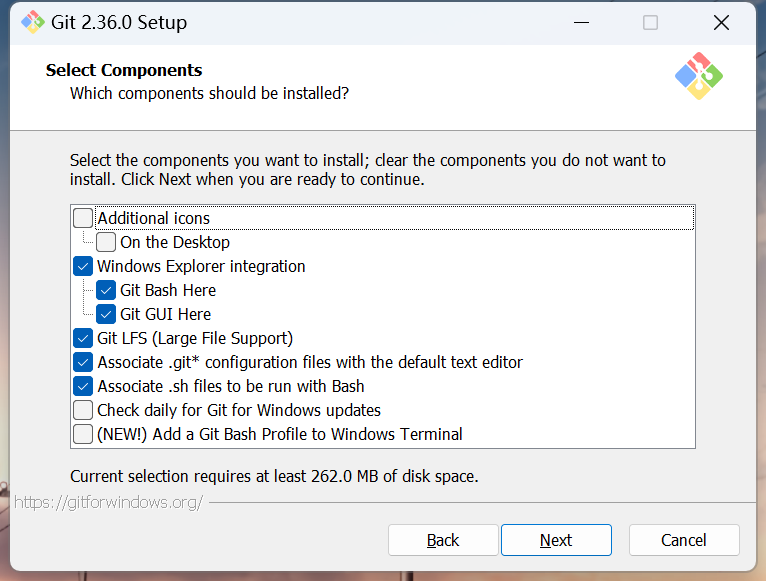
Task: Click the Select Components heading
Action: pos(124,70)
